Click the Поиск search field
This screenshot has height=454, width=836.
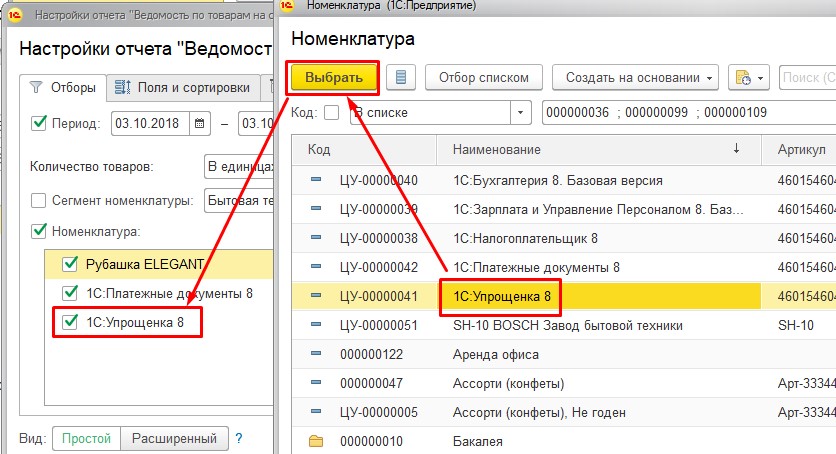(807, 78)
